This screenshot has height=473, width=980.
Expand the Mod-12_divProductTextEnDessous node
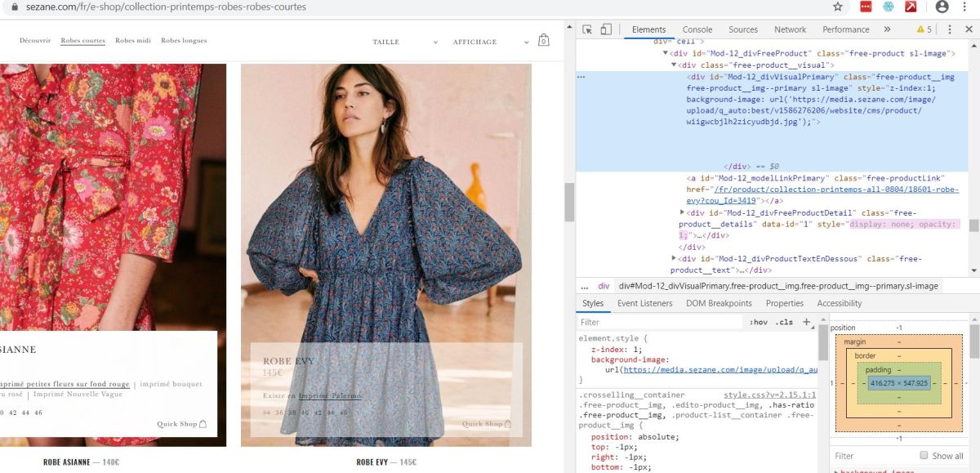tap(674, 258)
